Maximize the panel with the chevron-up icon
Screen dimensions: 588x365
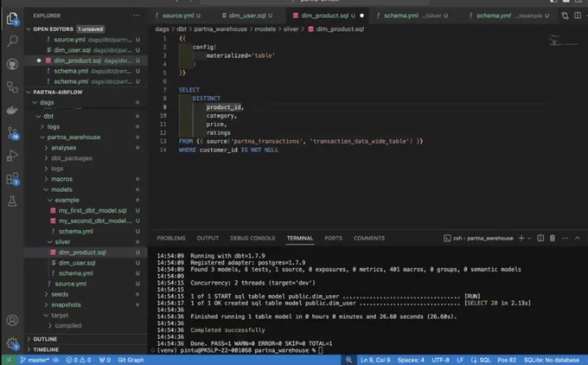coord(578,238)
